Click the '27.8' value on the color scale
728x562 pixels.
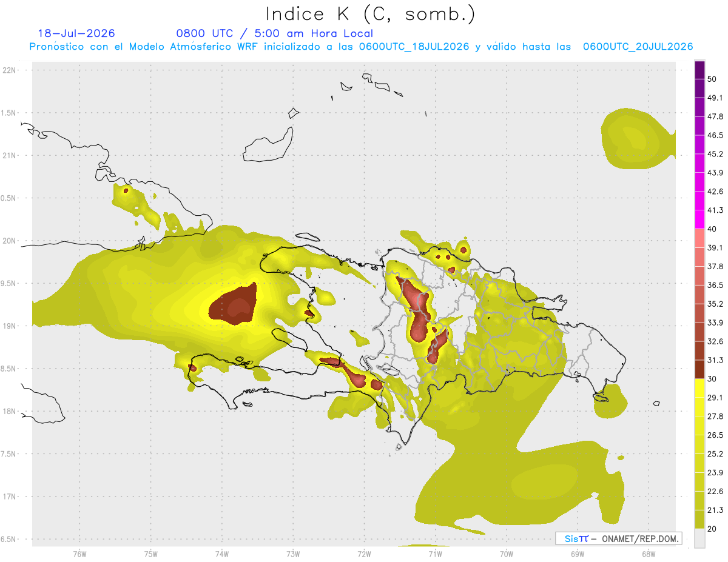pos(715,416)
